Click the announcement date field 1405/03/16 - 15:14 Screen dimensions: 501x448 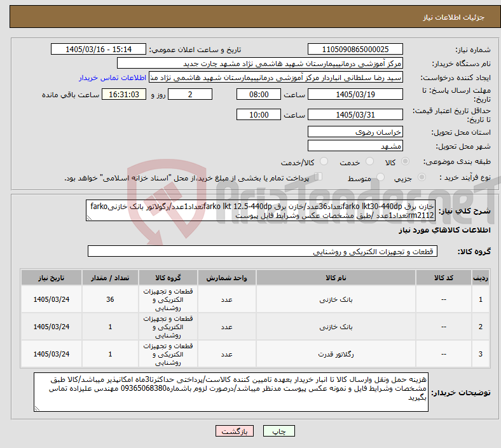pyautogui.click(x=99, y=49)
